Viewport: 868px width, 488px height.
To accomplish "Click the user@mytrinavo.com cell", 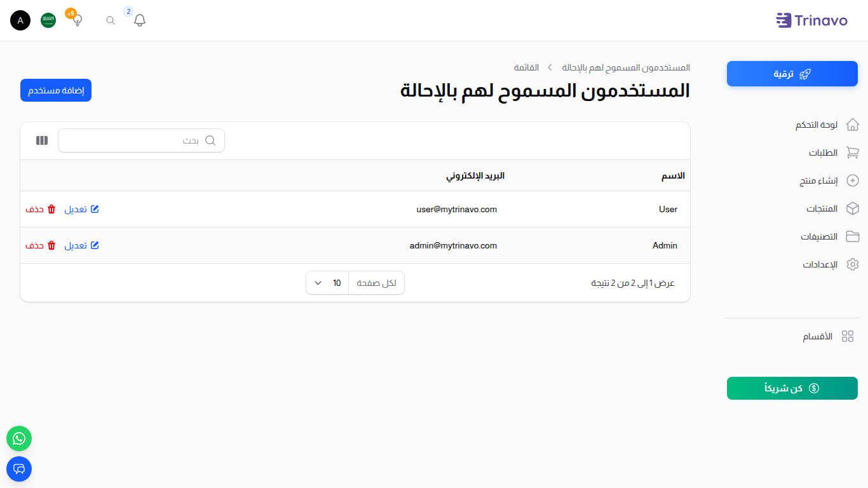I will [x=457, y=209].
